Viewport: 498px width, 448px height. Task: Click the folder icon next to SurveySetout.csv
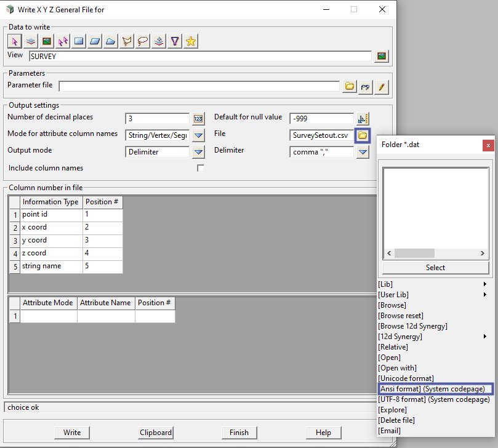(x=363, y=135)
